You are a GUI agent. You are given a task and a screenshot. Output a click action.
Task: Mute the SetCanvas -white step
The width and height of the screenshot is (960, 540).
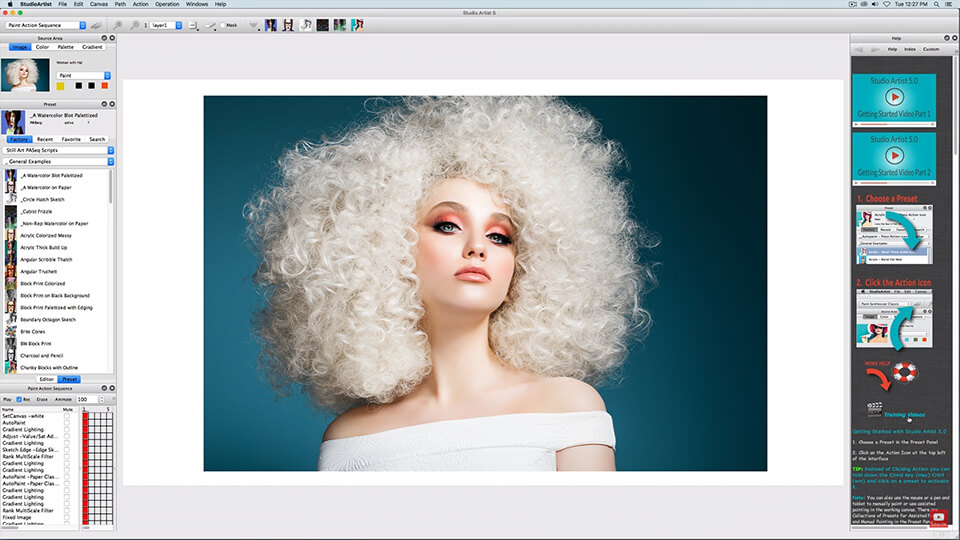tap(67, 416)
